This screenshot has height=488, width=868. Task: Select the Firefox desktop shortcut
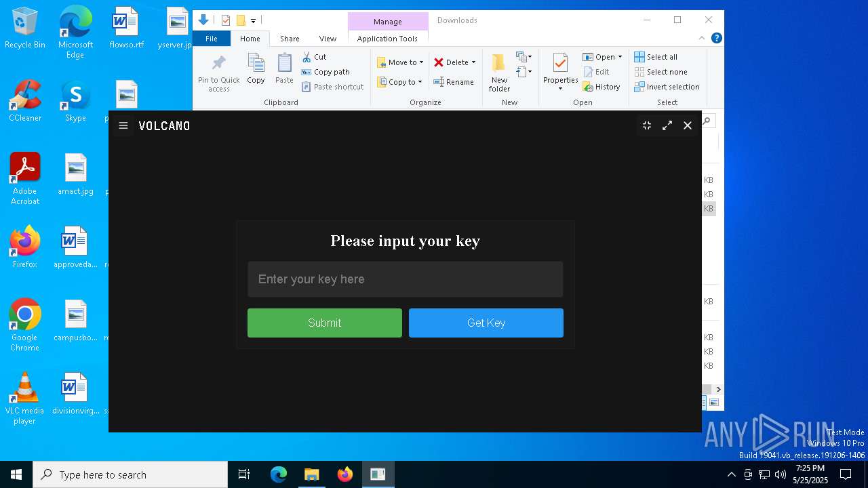click(25, 247)
